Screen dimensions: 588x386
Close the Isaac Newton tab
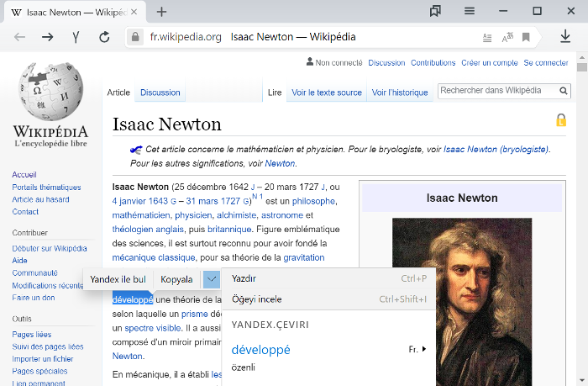[x=134, y=12]
